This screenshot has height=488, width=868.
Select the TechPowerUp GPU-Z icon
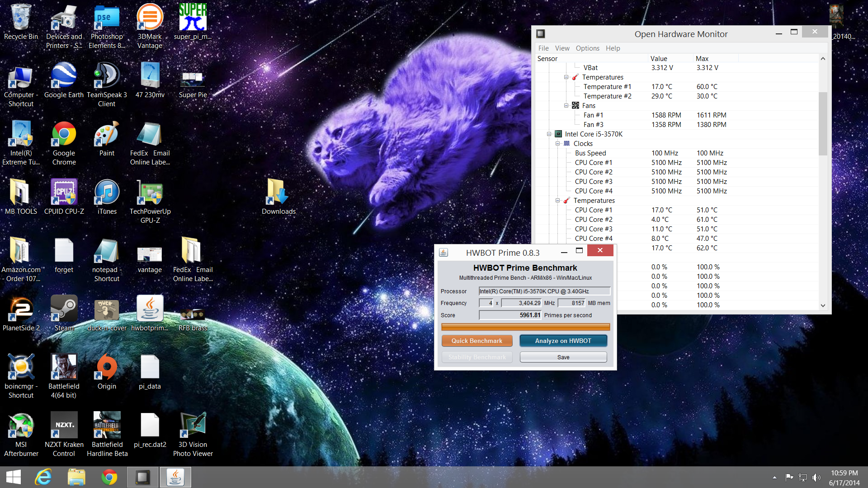(x=150, y=201)
